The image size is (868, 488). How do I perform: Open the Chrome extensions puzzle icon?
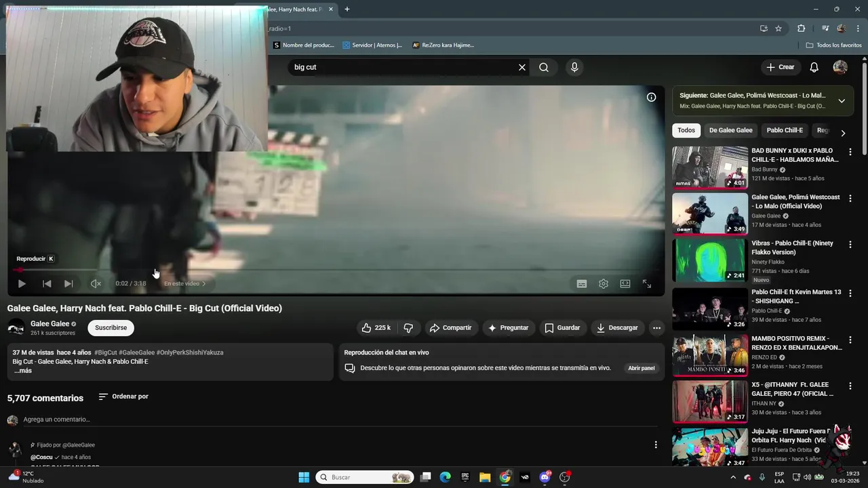pos(802,28)
